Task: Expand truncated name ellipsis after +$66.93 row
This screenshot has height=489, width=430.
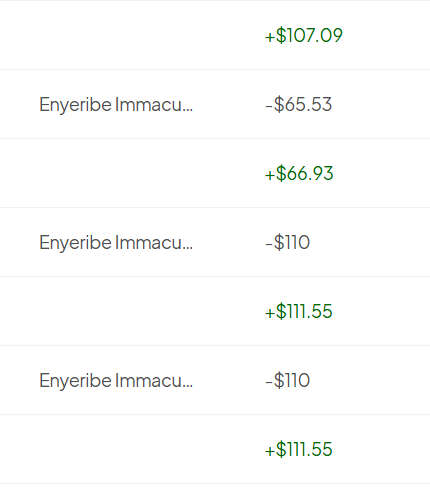Action: coord(188,248)
